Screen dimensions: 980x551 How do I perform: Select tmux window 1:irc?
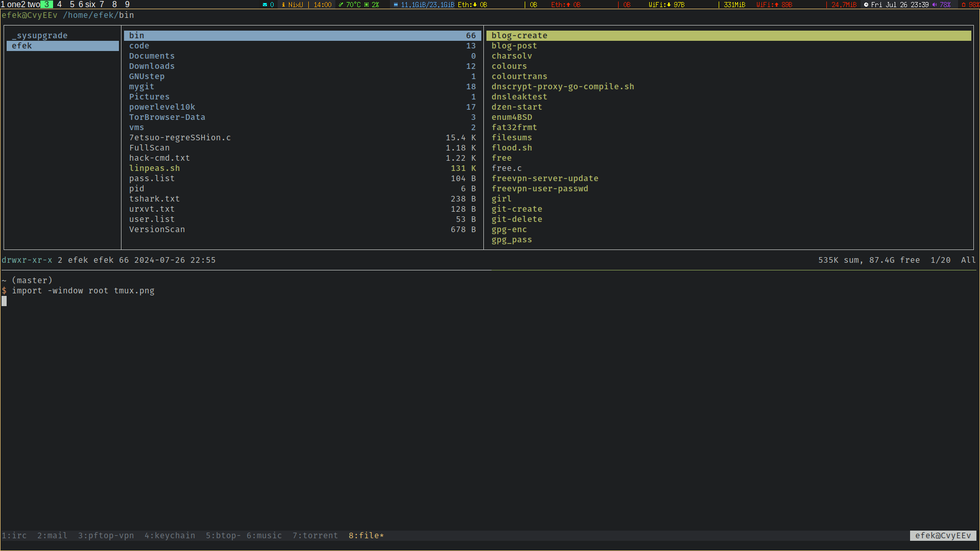[14, 535]
